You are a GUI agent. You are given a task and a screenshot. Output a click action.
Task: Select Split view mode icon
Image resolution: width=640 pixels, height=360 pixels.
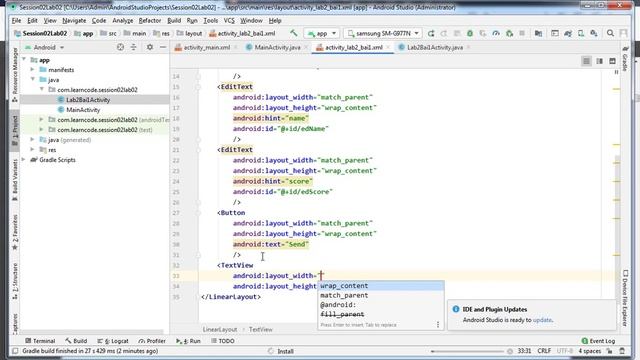[x=599, y=61]
